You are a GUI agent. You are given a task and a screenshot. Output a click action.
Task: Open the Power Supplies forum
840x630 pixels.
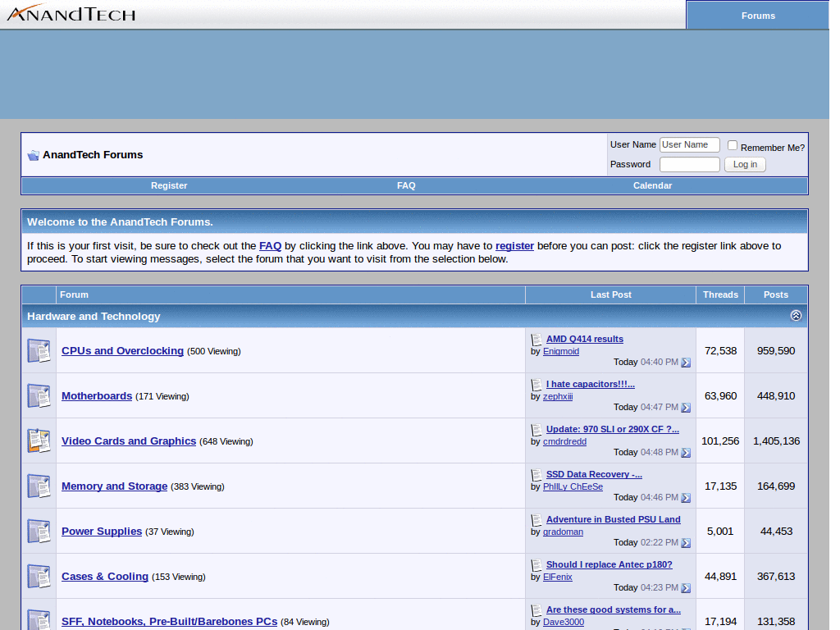click(x=102, y=531)
